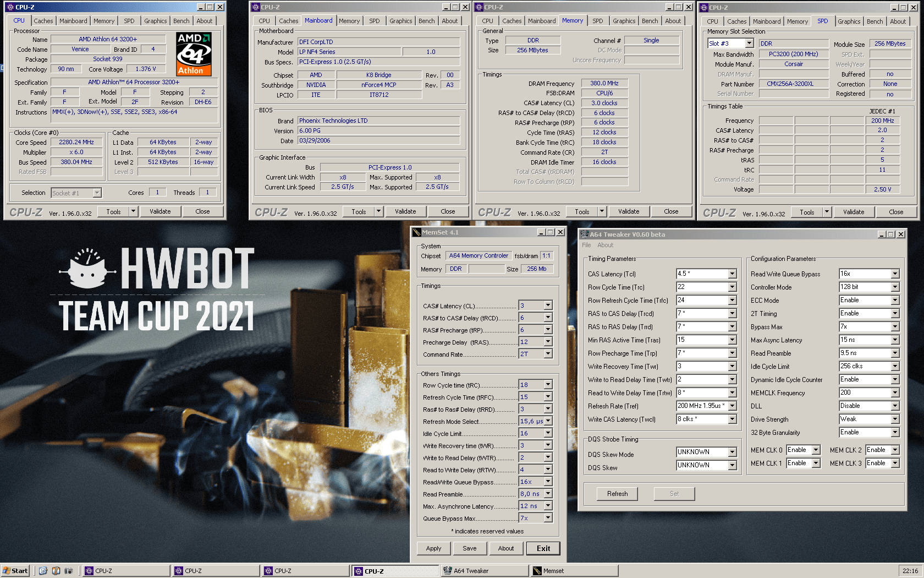Click CPU-Z icon on second taskbar button
The height and width of the screenshot is (578, 924).
[x=179, y=571]
